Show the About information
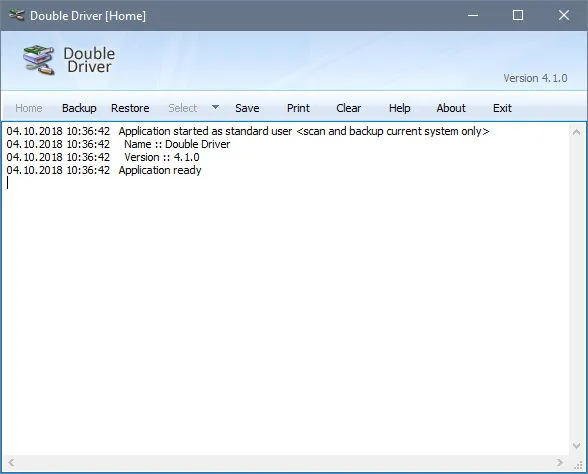The image size is (588, 474). (x=451, y=108)
